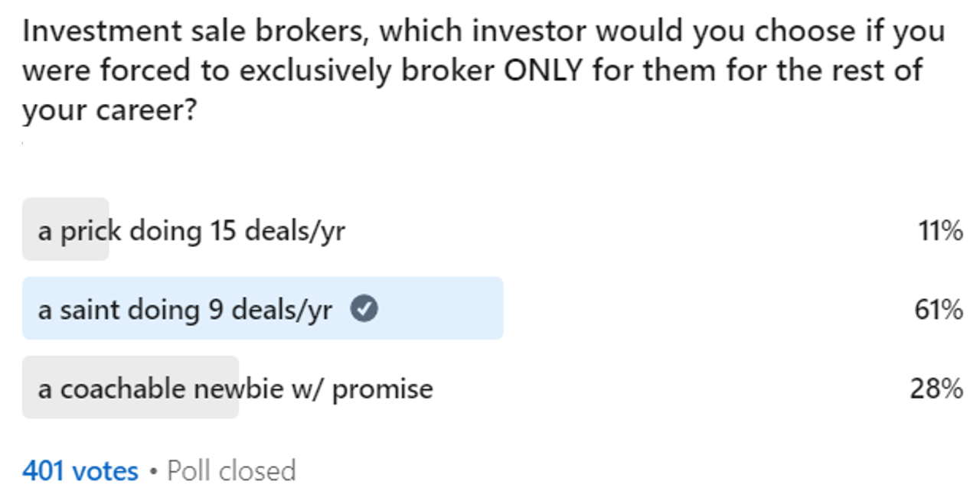
Task: Click the gray result bar for the prick option
Action: pos(66,229)
